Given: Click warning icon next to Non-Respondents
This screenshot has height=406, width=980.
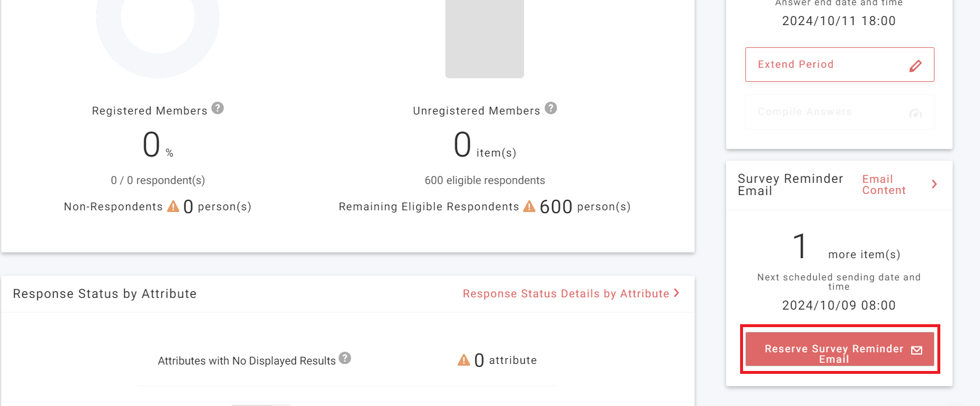Looking at the screenshot, I should 173,206.
